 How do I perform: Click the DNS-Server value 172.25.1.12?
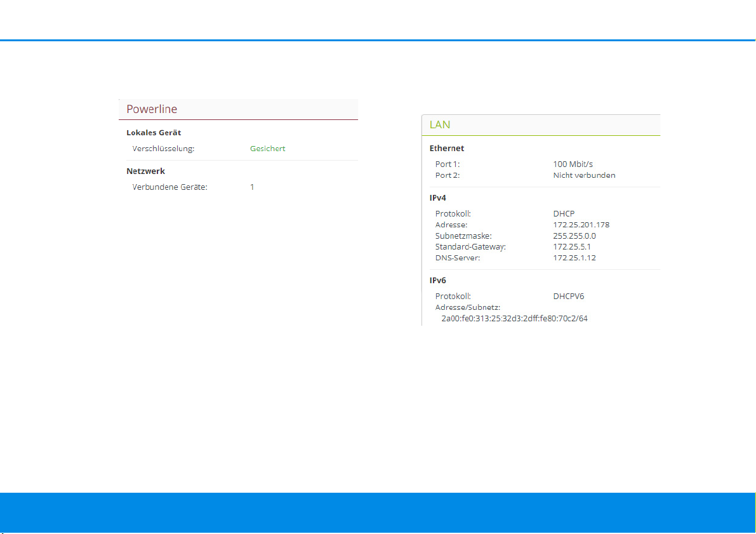point(574,258)
